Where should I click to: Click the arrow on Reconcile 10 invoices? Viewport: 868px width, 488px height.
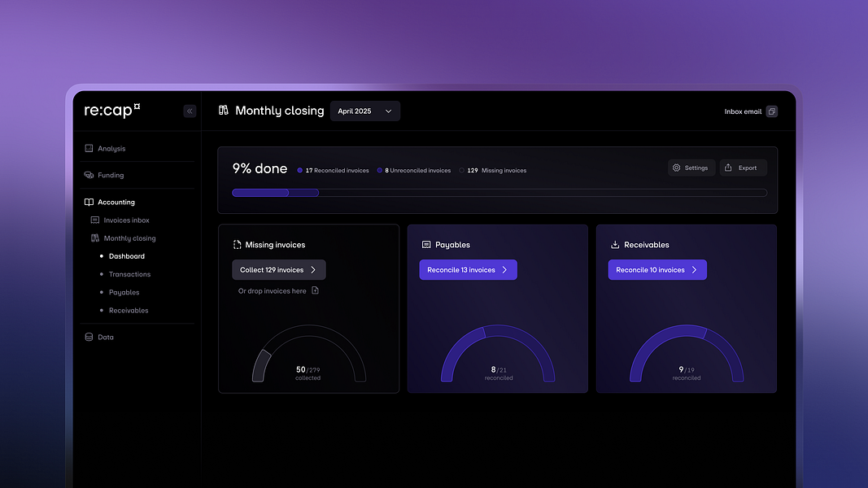694,270
